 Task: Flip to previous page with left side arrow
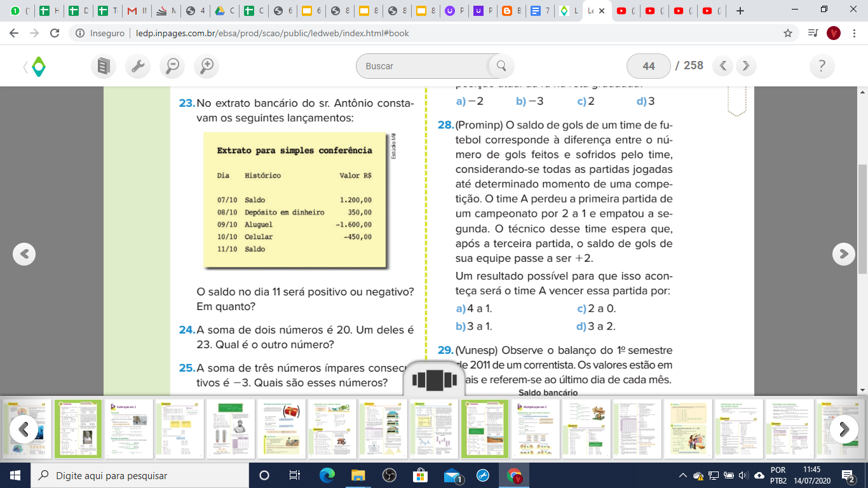tap(24, 254)
